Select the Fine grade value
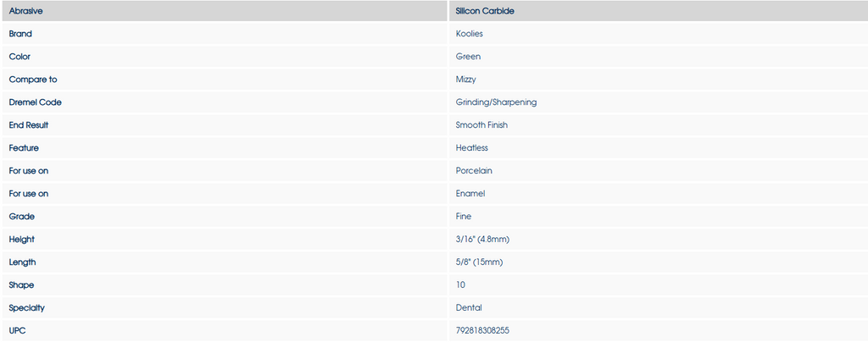Screen dimensions: 868x342 (464, 217)
